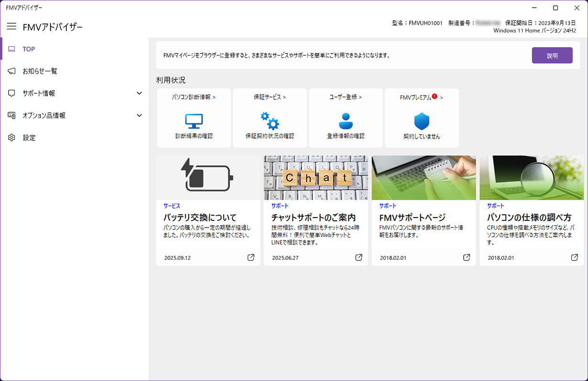The width and height of the screenshot is (588, 381).
Task: Open 設定 in the sidebar
Action: (x=29, y=138)
